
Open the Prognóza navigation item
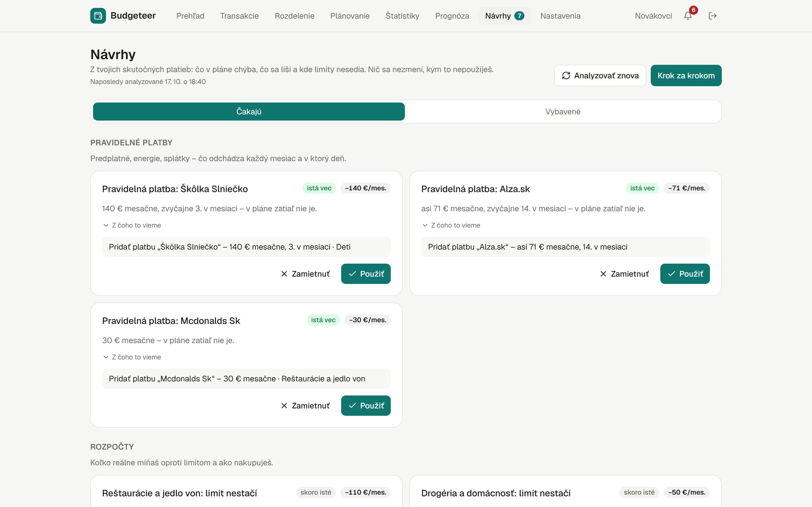coord(452,16)
